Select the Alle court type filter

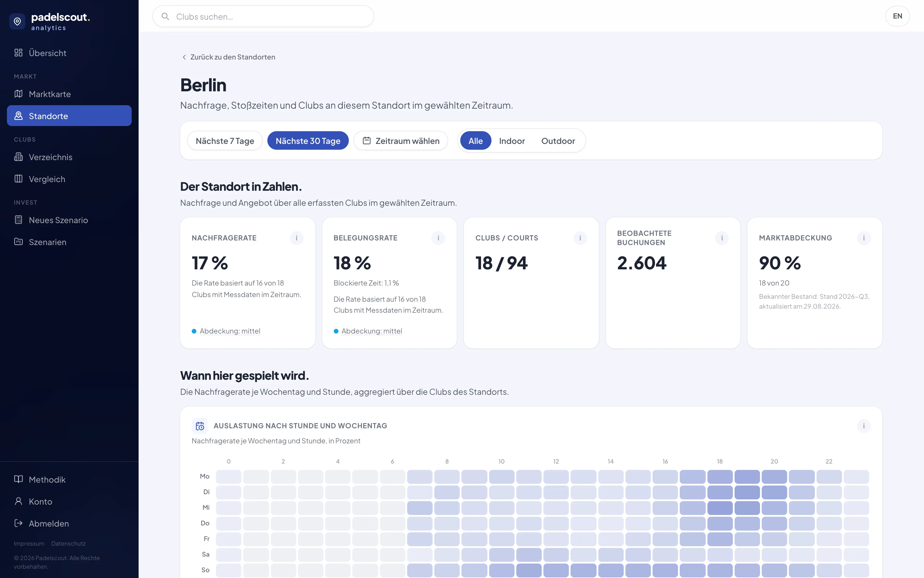point(476,141)
